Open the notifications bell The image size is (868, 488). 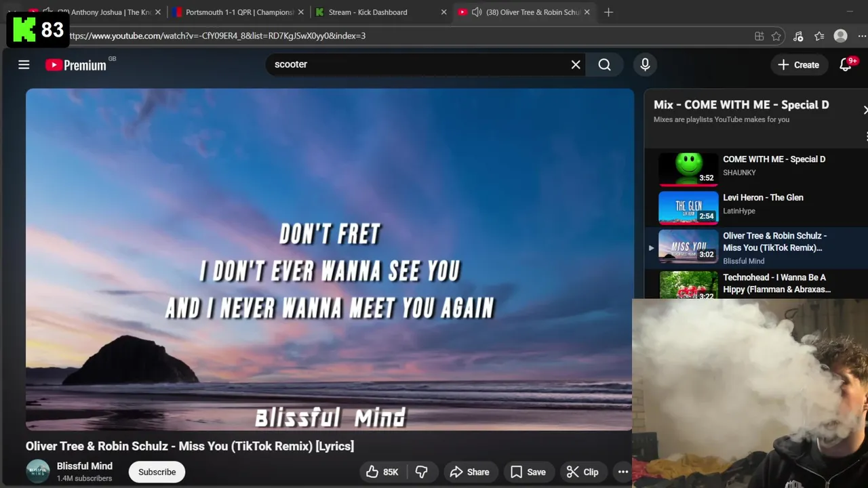[846, 64]
